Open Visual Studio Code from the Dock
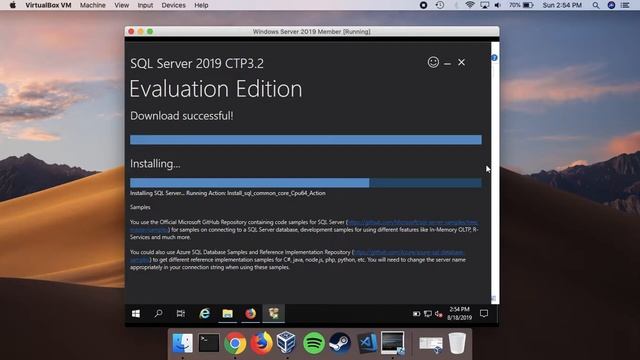This screenshot has width=640, height=360. pyautogui.click(x=367, y=343)
